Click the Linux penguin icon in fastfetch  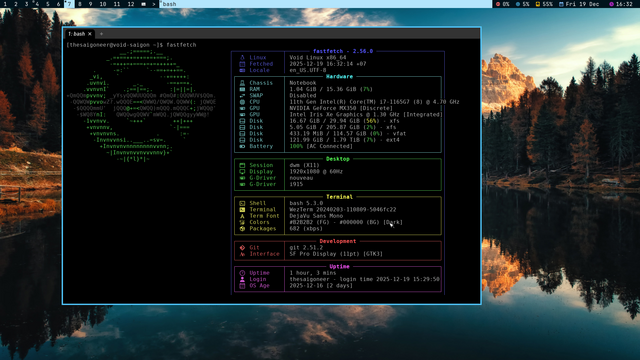pyautogui.click(x=242, y=58)
